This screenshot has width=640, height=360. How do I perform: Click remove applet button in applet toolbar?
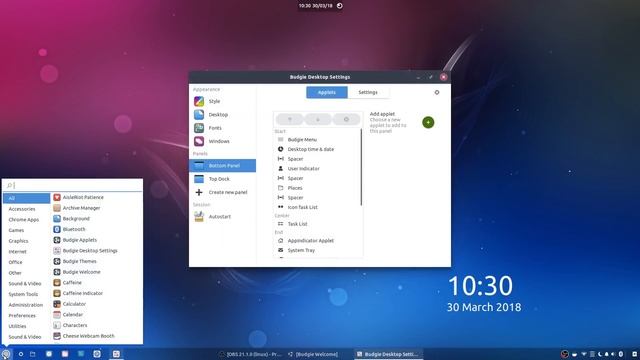click(346, 120)
